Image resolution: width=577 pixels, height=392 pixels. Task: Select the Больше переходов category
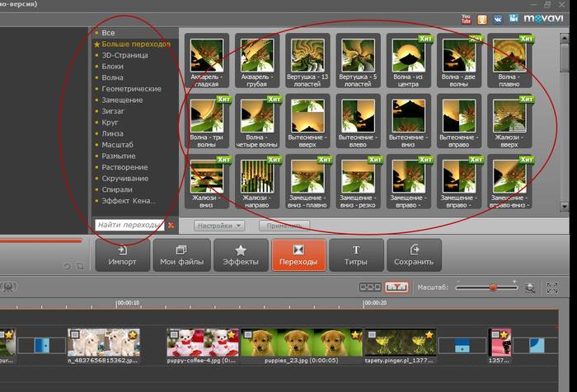(x=135, y=43)
